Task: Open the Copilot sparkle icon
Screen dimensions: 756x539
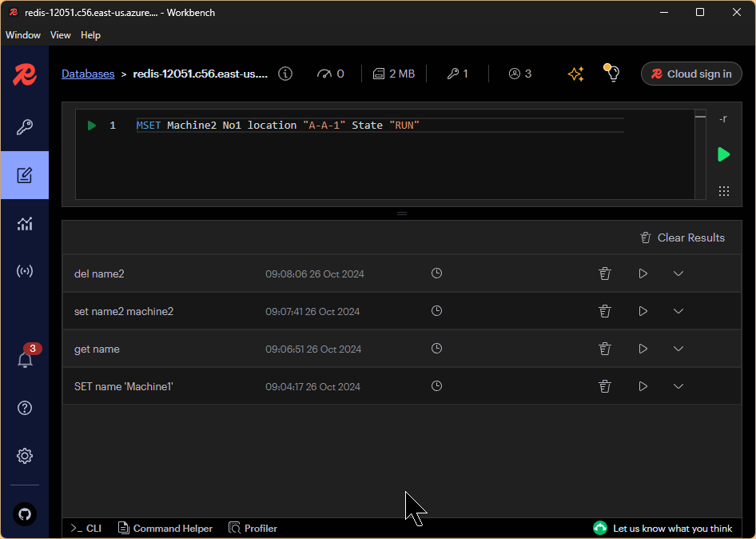Action: 575,74
